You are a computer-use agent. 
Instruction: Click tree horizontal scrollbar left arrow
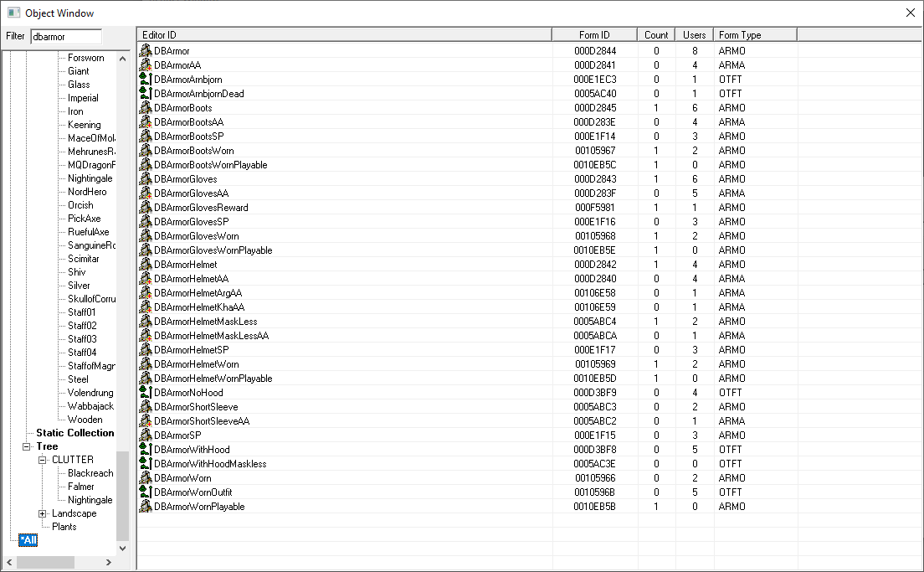[9, 562]
